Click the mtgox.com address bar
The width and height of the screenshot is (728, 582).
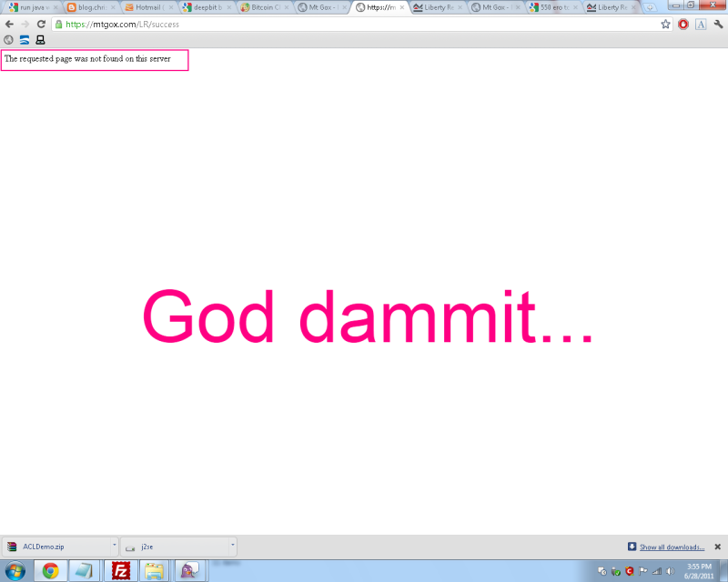(364, 24)
